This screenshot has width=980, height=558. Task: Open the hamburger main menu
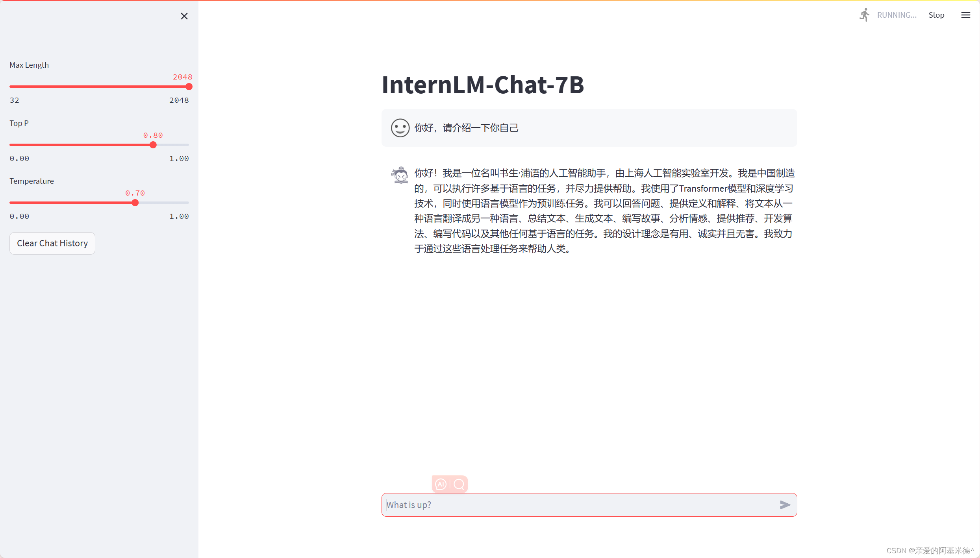[965, 15]
